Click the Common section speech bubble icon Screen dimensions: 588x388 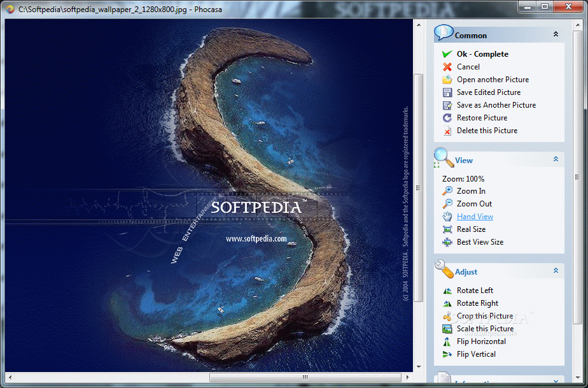tap(444, 32)
